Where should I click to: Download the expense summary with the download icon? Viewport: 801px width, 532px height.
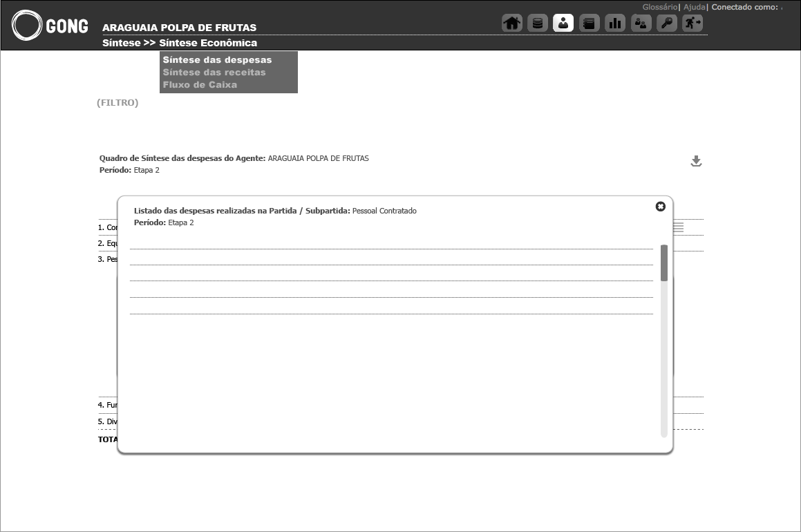(696, 161)
